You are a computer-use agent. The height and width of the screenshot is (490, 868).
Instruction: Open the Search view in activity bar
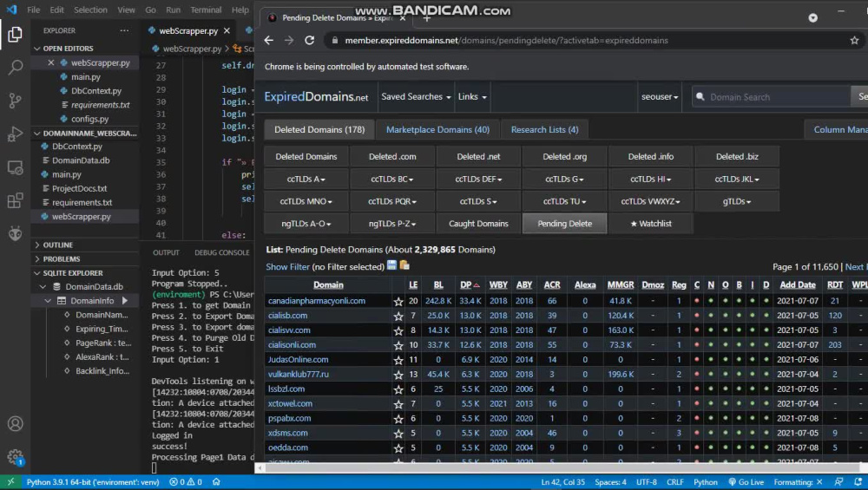15,68
